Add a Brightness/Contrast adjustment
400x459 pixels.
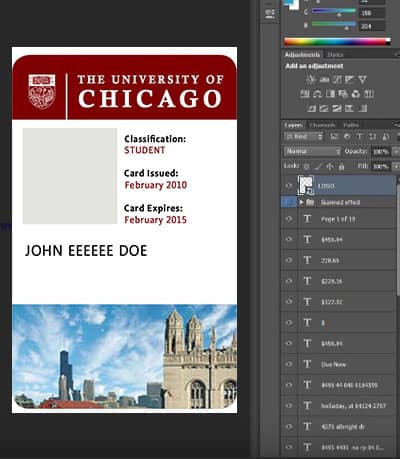[311, 80]
